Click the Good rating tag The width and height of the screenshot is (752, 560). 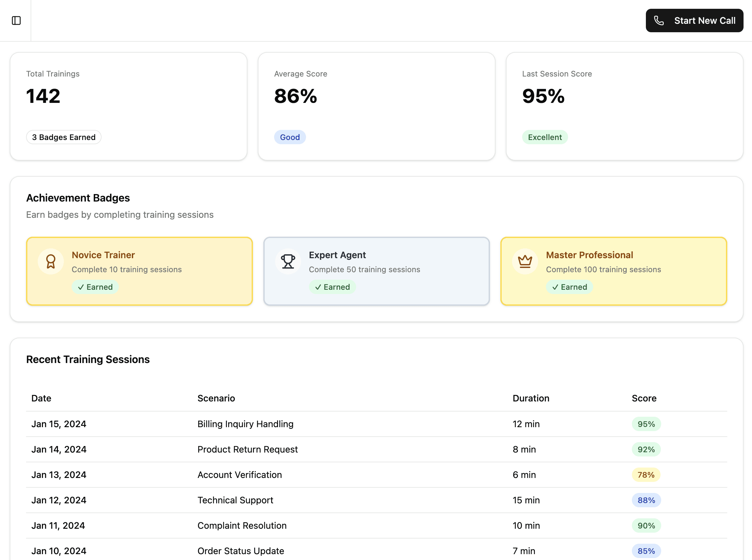290,137
